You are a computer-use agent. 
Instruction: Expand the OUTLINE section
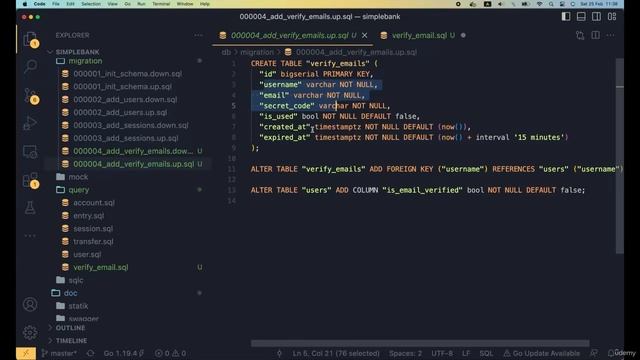70,328
